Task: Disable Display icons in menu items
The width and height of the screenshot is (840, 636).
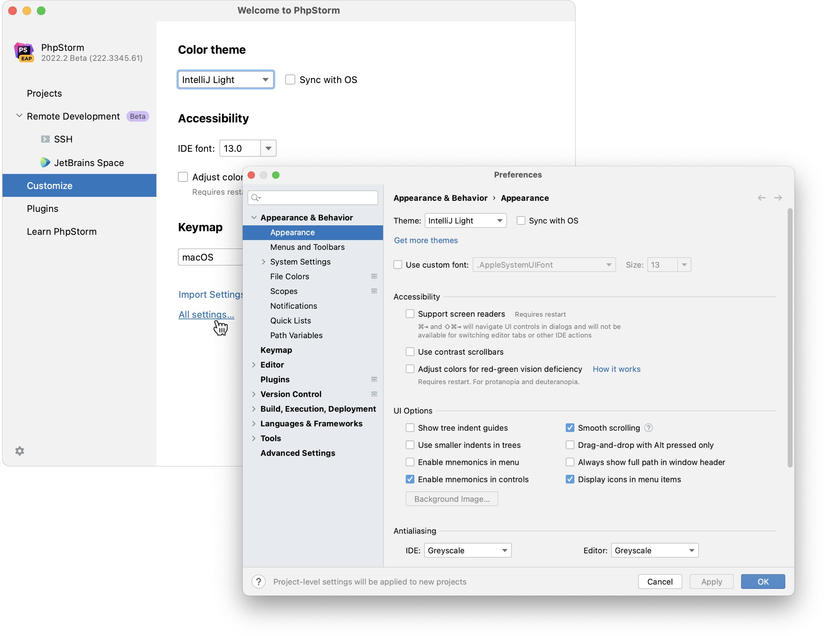Action: pyautogui.click(x=570, y=479)
